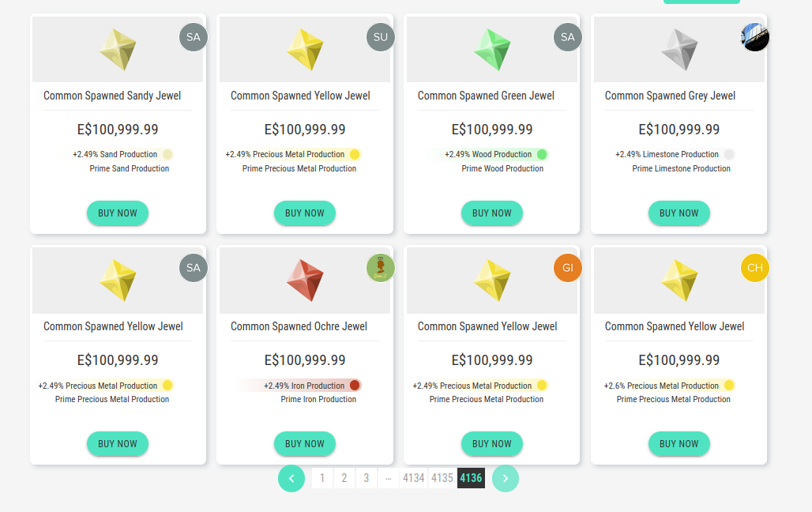The height and width of the screenshot is (512, 812).
Task: Buy the Common Spawned Green Jewel
Action: click(x=492, y=213)
